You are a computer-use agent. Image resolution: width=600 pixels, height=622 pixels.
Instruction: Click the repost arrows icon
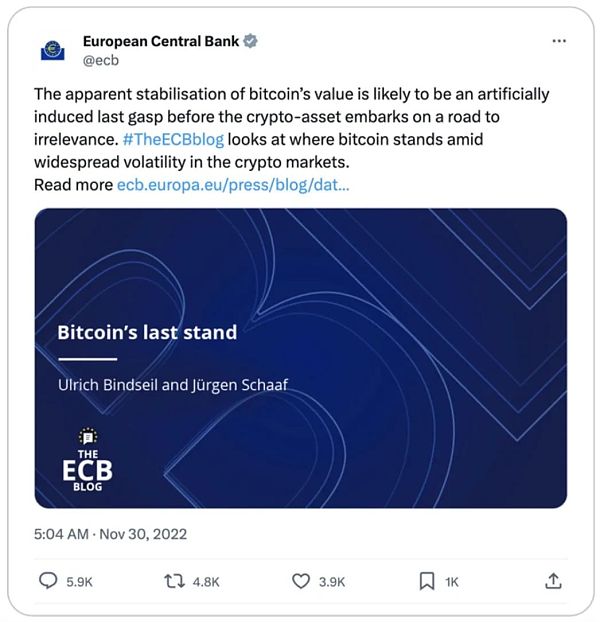(x=172, y=580)
